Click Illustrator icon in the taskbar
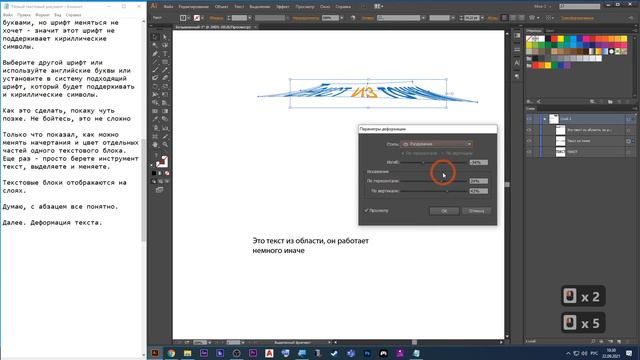This screenshot has height=360, width=640. pos(155,353)
